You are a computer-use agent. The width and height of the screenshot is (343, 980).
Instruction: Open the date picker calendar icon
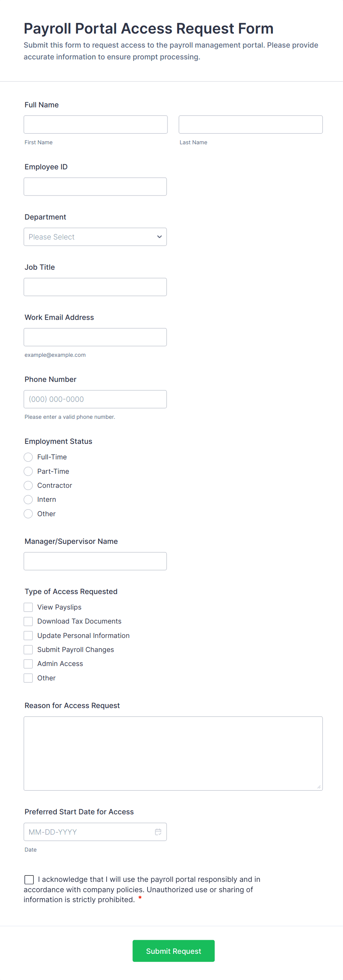pos(159,831)
